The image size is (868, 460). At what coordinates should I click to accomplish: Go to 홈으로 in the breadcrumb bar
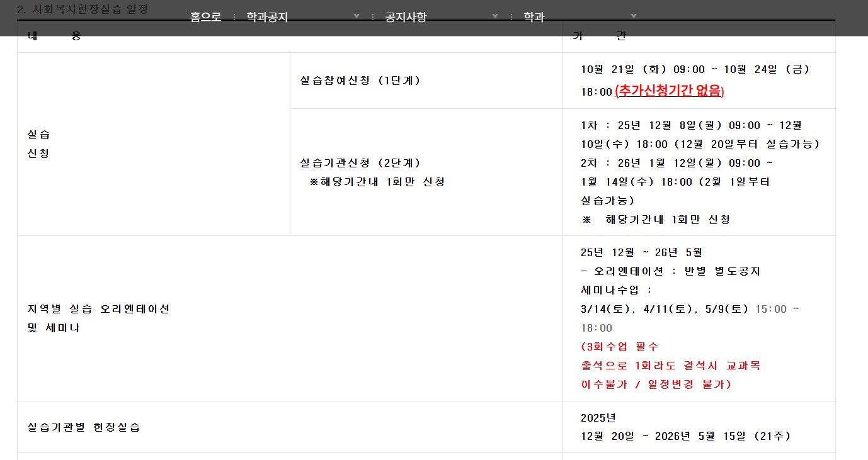click(206, 18)
